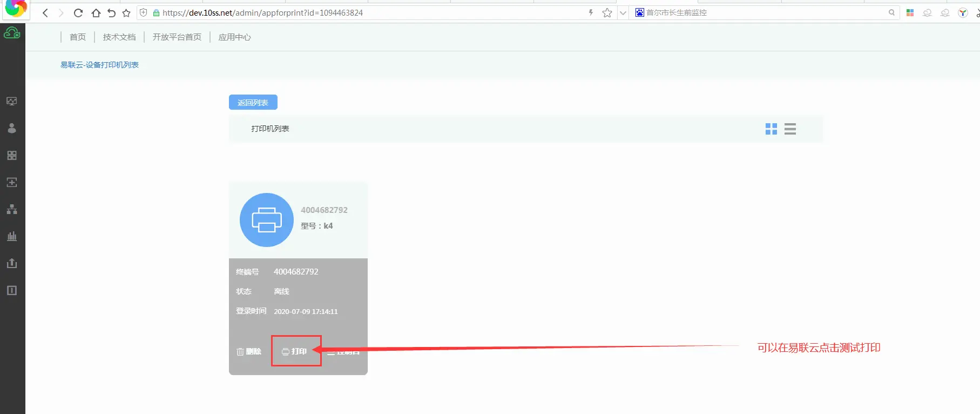Open the four-squares apps sidebar icon
Viewport: 980px width, 414px height.
tap(12, 156)
